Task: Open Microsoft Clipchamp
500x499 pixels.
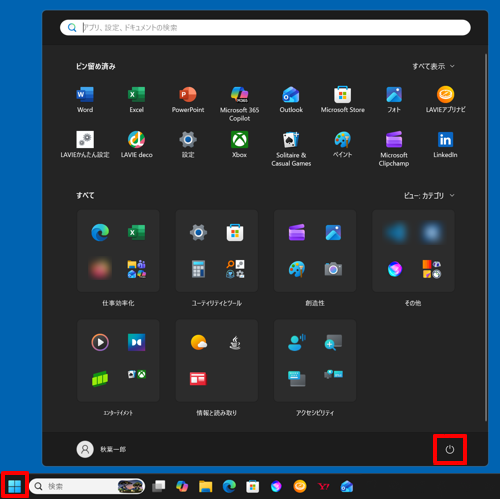Action: click(394, 149)
